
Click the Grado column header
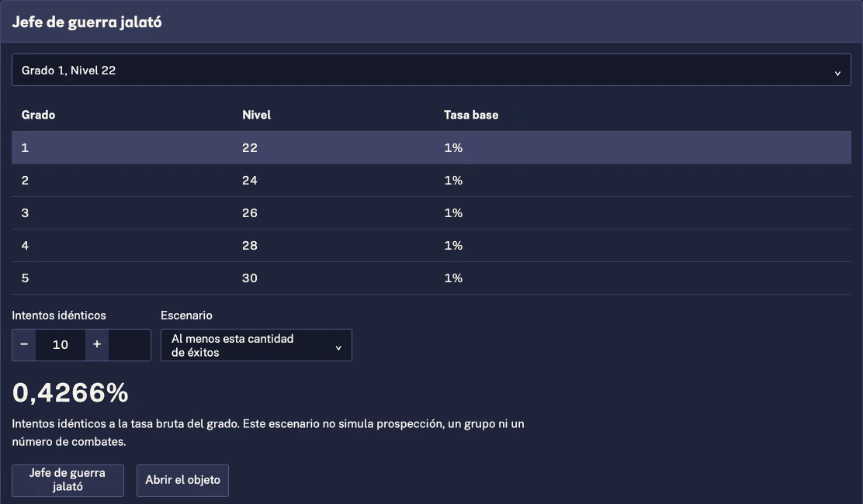coord(38,115)
